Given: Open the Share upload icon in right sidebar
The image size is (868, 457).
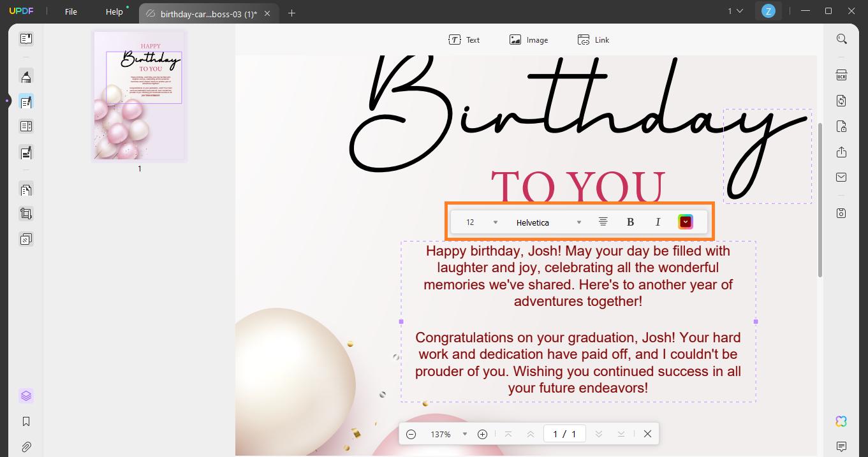Looking at the screenshot, I should pos(842,152).
